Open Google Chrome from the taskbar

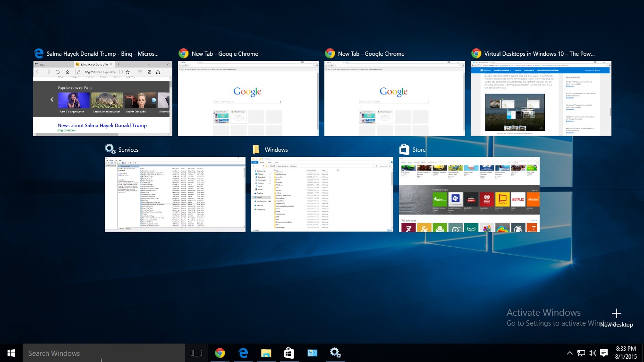point(220,353)
